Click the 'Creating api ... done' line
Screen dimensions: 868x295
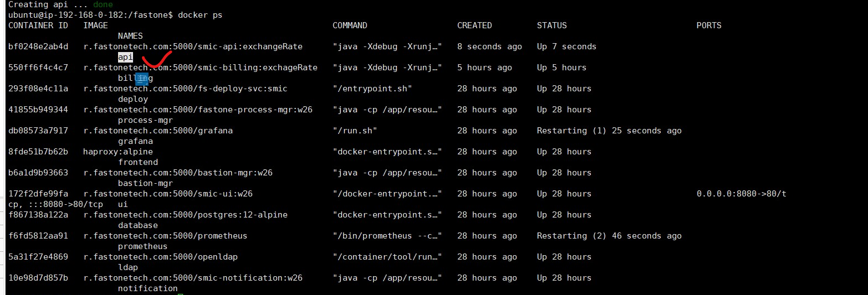[x=60, y=4]
